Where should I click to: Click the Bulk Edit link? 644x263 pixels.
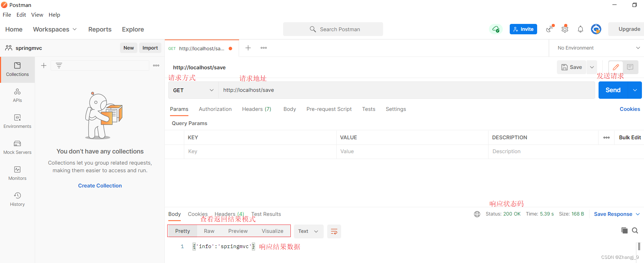tap(630, 138)
